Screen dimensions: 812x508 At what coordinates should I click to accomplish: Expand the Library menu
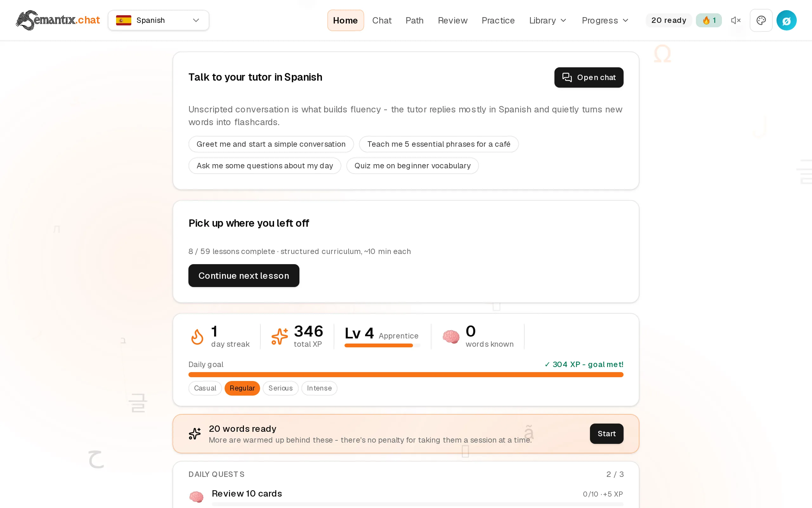tap(547, 21)
